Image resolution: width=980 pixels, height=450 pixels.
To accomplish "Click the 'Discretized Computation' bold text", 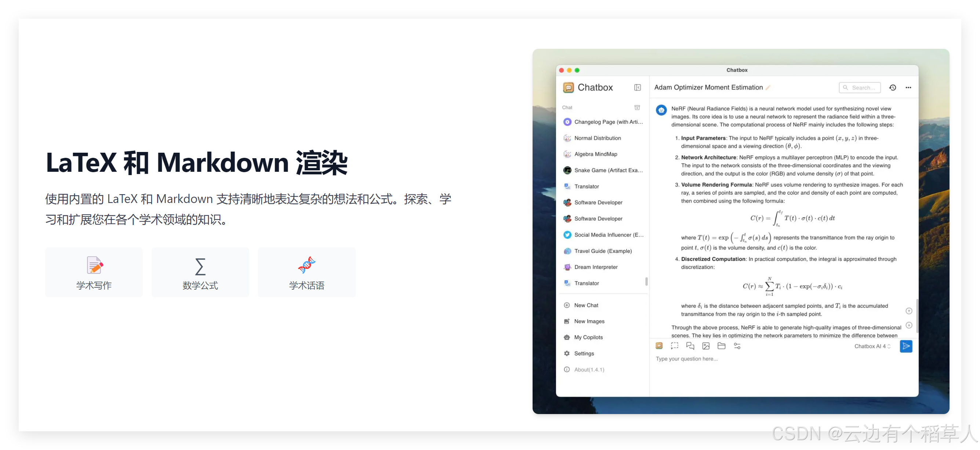I will pyautogui.click(x=713, y=259).
